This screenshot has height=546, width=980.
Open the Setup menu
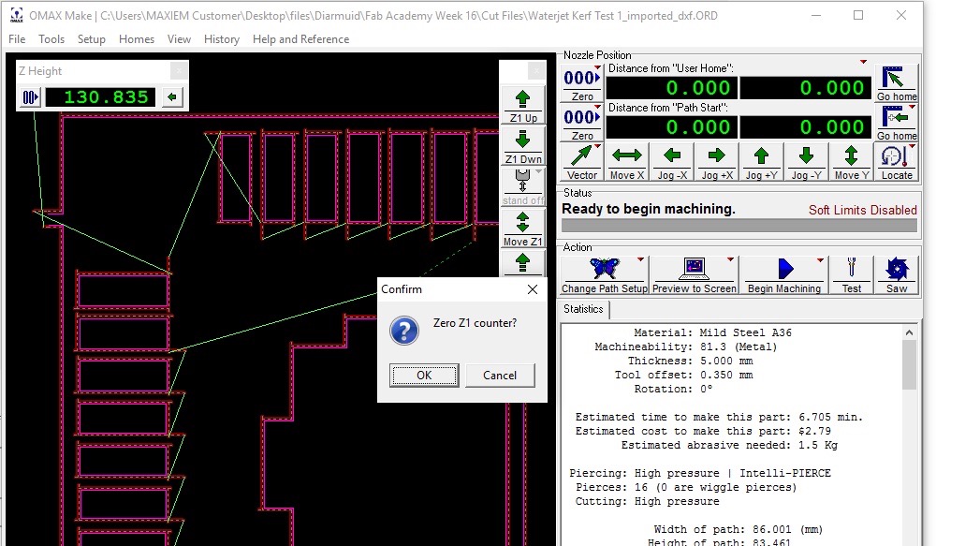coord(91,38)
